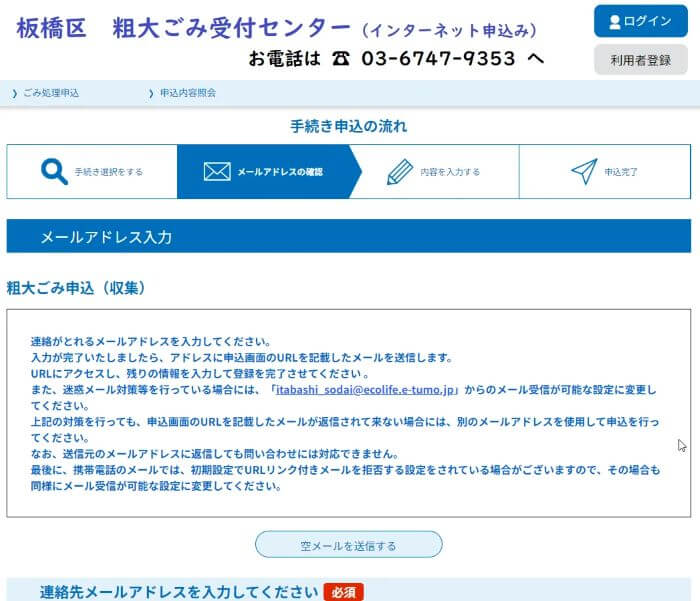Click the メールアドレス入力 section header
Screen dimensions: 700x601
[x=349, y=236]
